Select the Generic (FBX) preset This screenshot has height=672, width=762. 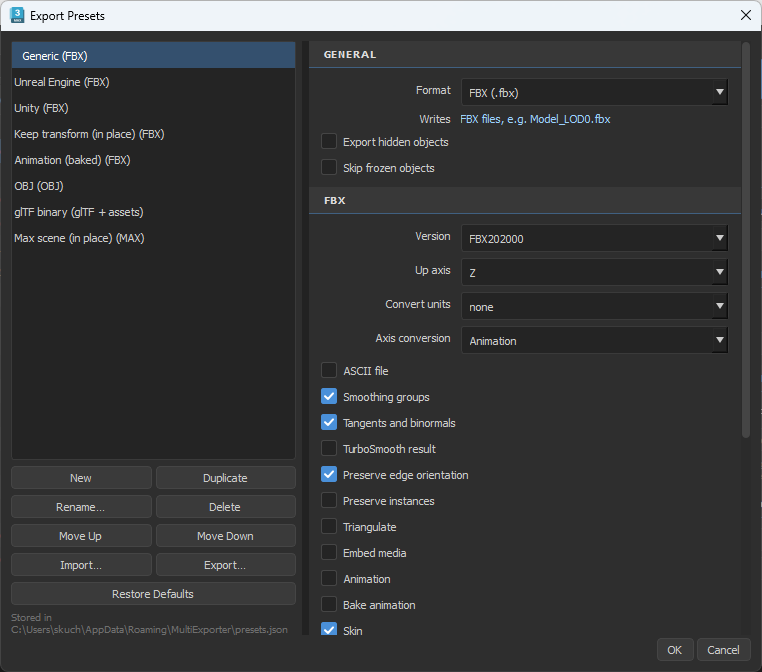tap(154, 55)
